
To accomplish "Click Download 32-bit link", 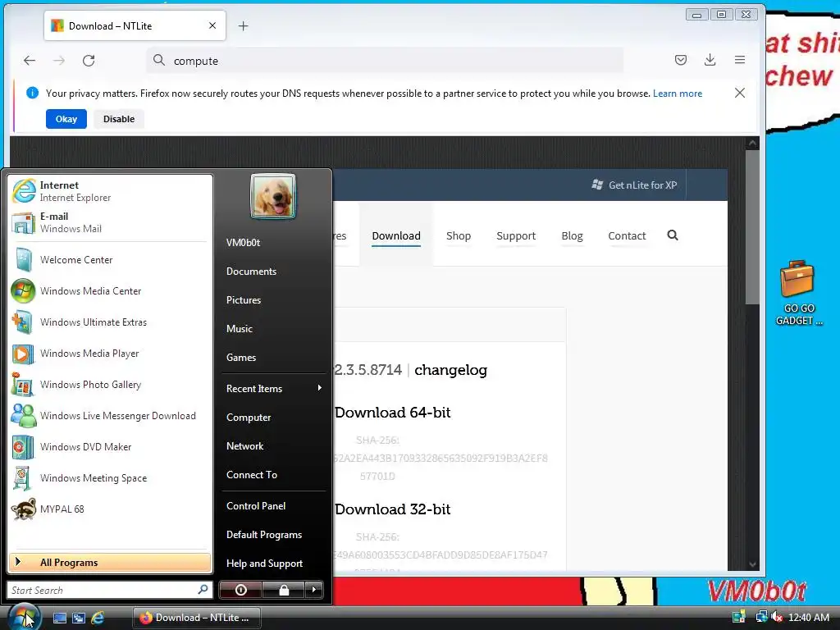I will pyautogui.click(x=392, y=509).
